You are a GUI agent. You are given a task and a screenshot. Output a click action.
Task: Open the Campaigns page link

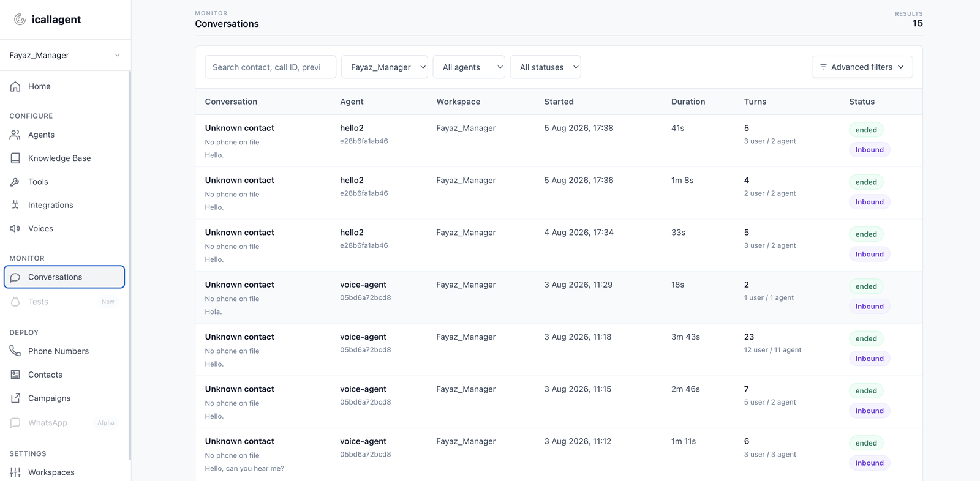pos(64,398)
